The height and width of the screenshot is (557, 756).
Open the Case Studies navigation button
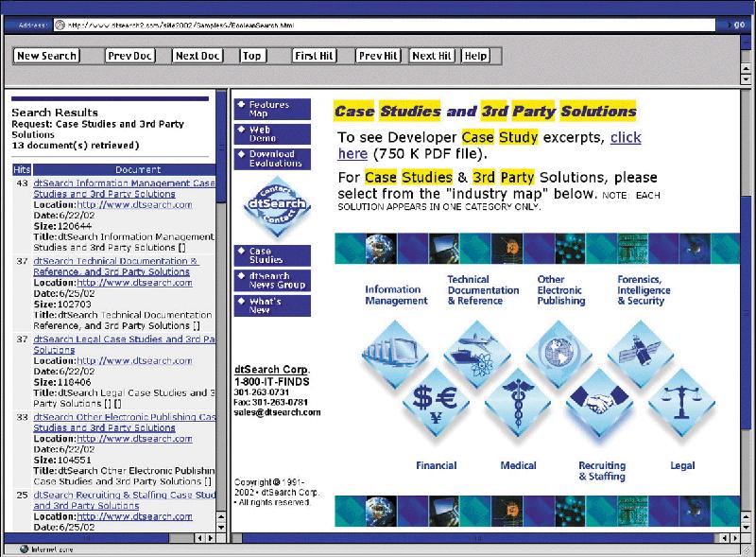pos(272,255)
